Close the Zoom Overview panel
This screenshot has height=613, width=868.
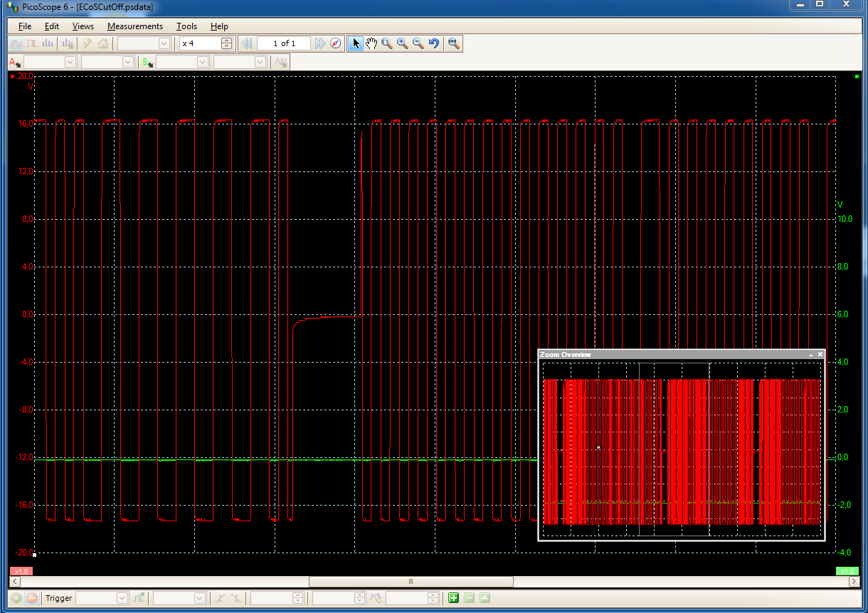pos(820,354)
